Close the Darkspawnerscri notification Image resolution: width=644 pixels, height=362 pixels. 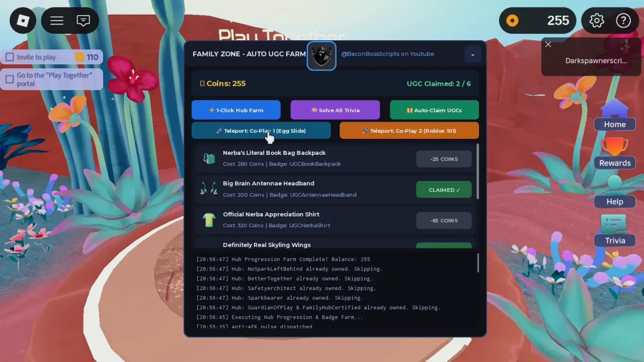(x=548, y=44)
